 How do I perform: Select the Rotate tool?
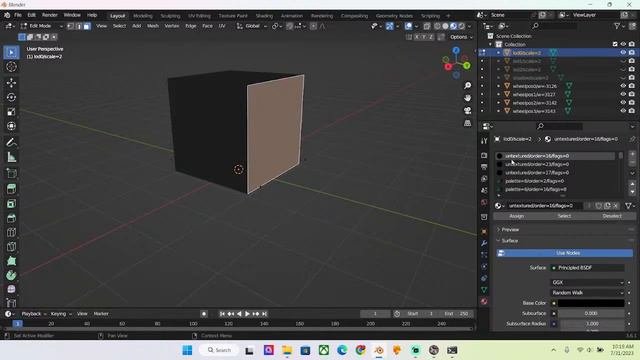coord(11,97)
